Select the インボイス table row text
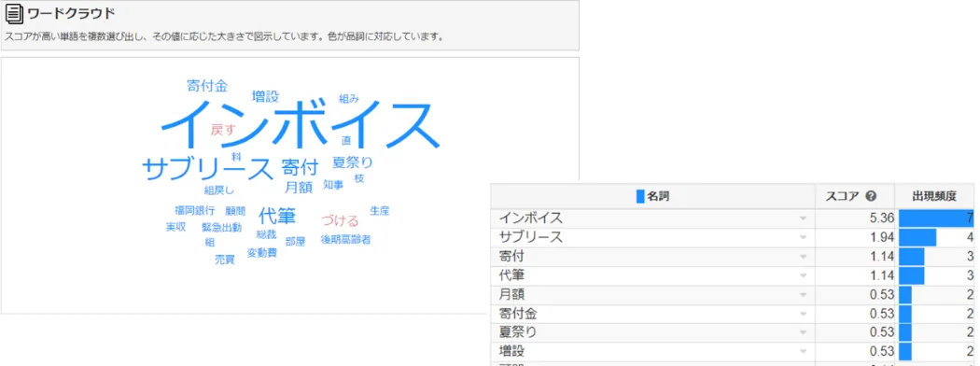980x366 pixels. tap(531, 218)
